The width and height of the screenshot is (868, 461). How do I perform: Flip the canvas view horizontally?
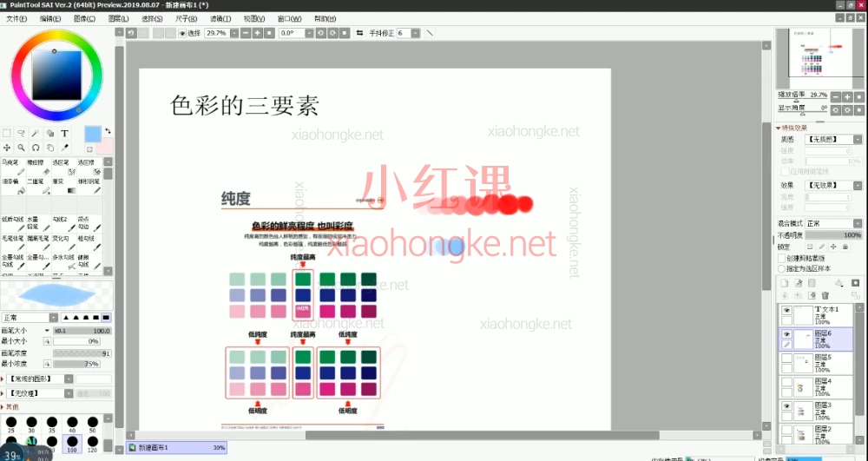[359, 33]
